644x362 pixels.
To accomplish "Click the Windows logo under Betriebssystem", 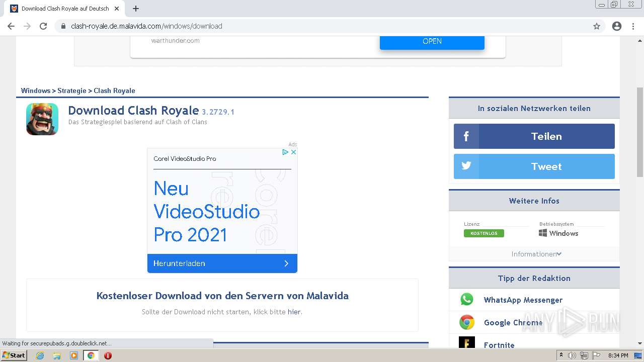I will [x=543, y=233].
